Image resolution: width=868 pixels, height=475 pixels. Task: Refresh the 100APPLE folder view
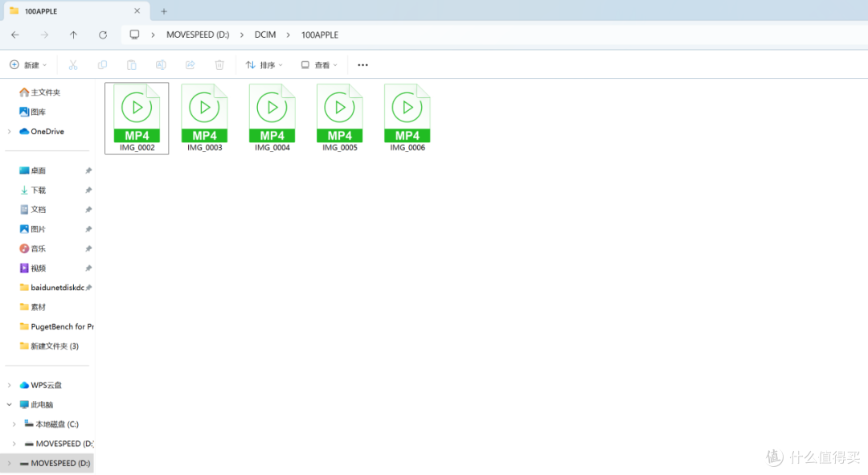[x=102, y=35]
